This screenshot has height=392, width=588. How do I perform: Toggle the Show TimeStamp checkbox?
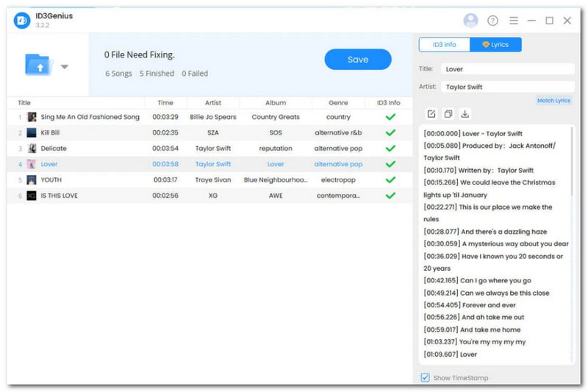coord(425,377)
